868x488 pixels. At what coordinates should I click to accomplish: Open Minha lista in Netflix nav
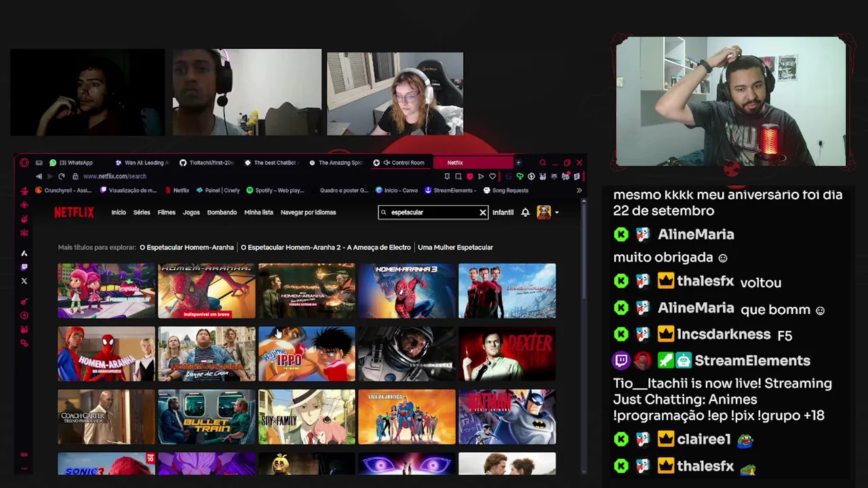(258, 212)
